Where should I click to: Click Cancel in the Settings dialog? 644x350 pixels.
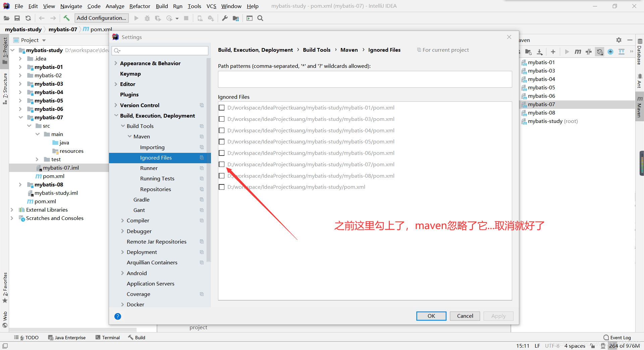tap(465, 316)
